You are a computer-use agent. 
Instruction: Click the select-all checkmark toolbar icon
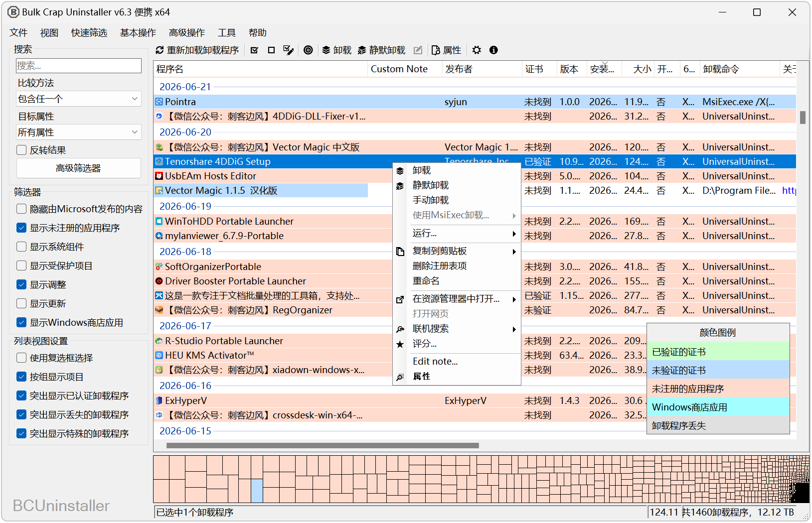click(254, 50)
